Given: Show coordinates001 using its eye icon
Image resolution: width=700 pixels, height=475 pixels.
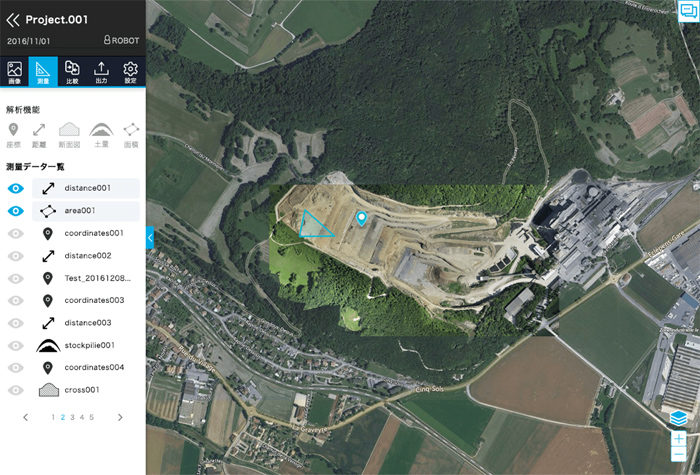Looking at the screenshot, I should 15,234.
